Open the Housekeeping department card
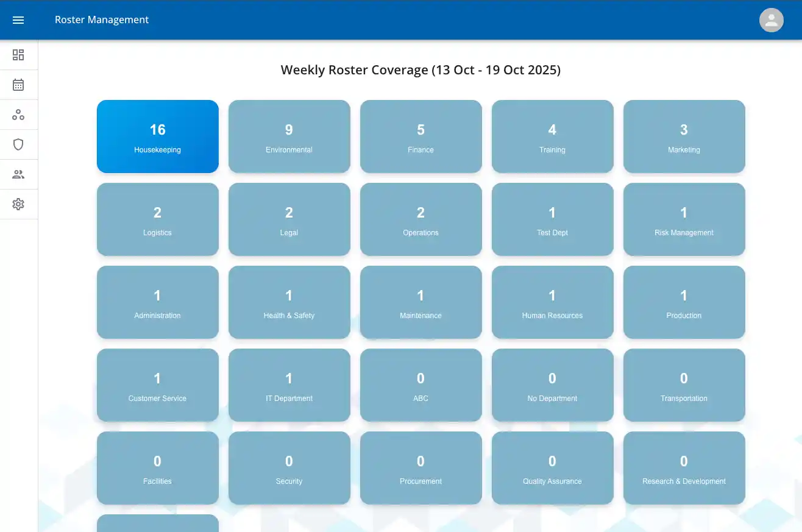 point(157,136)
